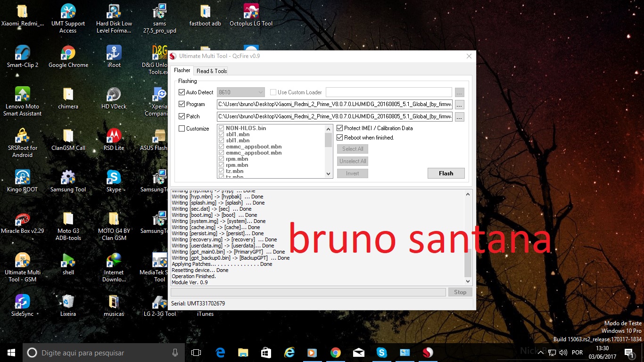Enable the Customize checkbox

pos(182,129)
